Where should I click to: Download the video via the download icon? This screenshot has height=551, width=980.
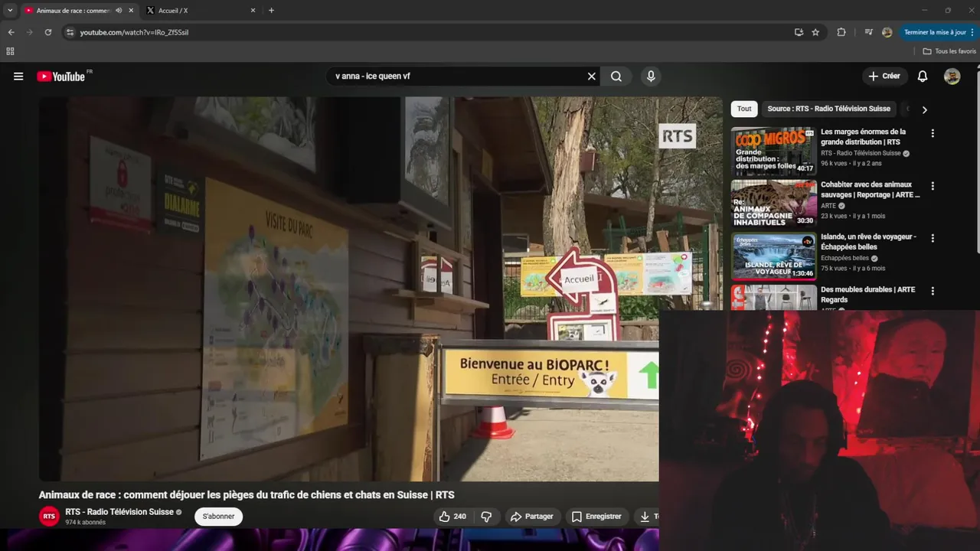[x=645, y=517]
